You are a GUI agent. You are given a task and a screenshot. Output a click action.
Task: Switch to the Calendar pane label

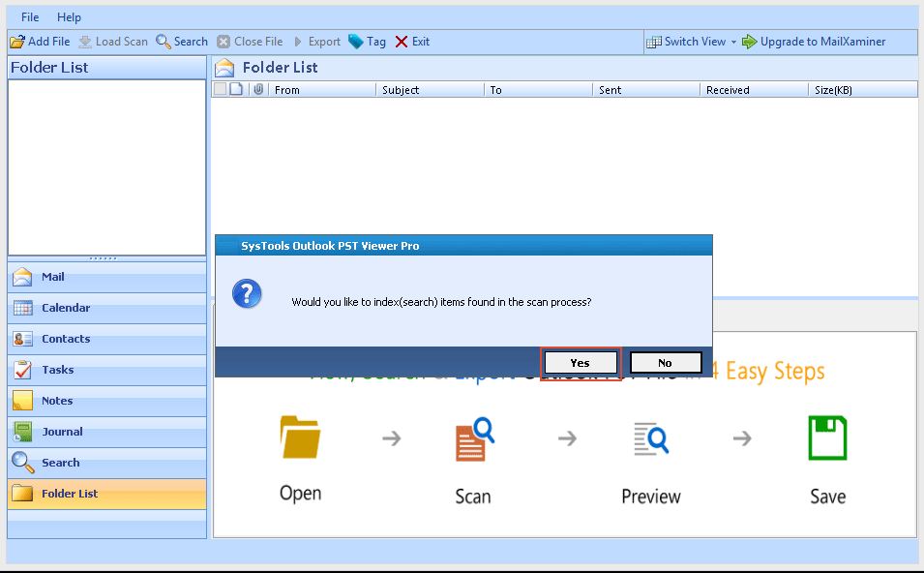tap(66, 308)
